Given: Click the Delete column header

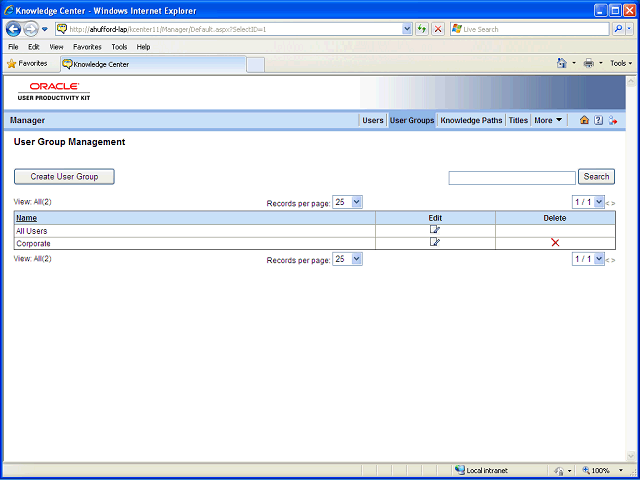Looking at the screenshot, I should coord(555,218).
